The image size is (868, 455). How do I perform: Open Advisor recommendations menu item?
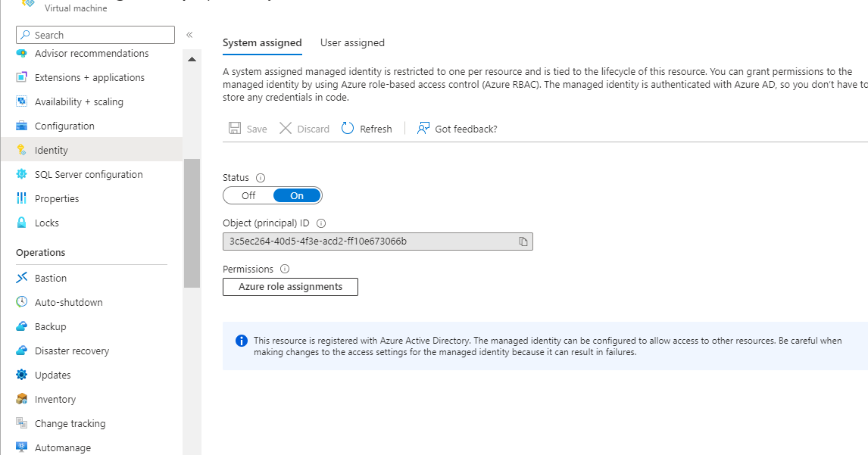point(92,53)
